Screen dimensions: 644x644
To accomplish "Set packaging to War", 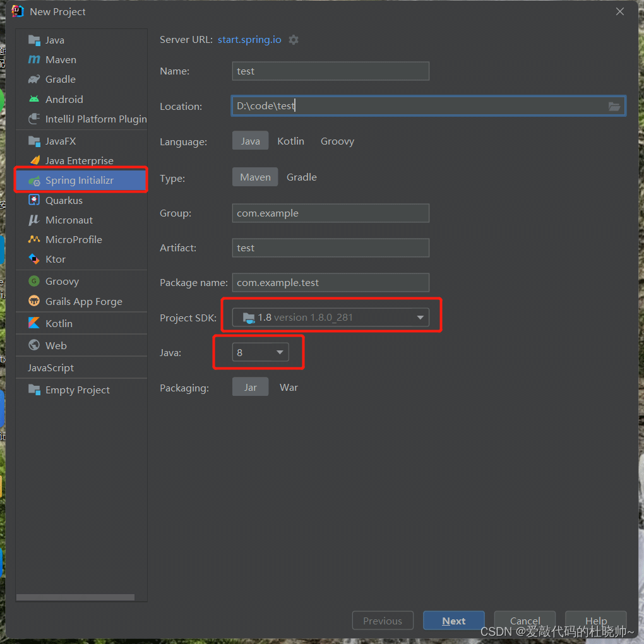I will [x=289, y=387].
